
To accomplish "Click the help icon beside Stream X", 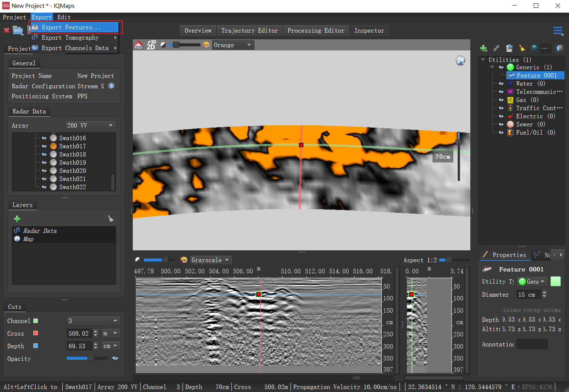I will click(111, 86).
